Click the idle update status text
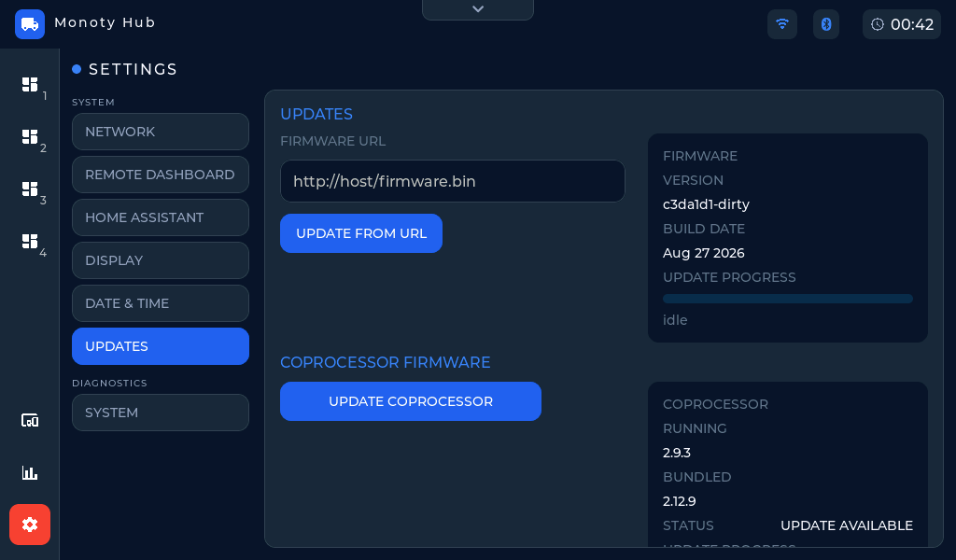This screenshot has height=560, width=956. coord(675,320)
